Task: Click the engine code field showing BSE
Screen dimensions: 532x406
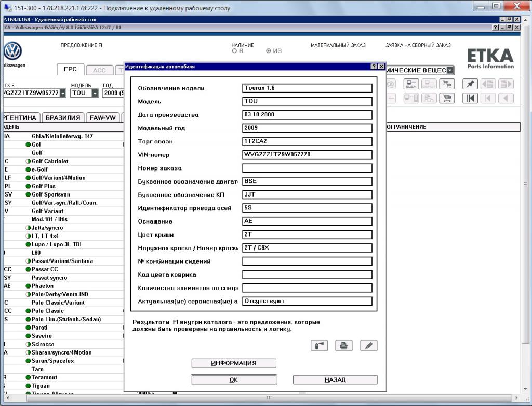Action: point(307,181)
